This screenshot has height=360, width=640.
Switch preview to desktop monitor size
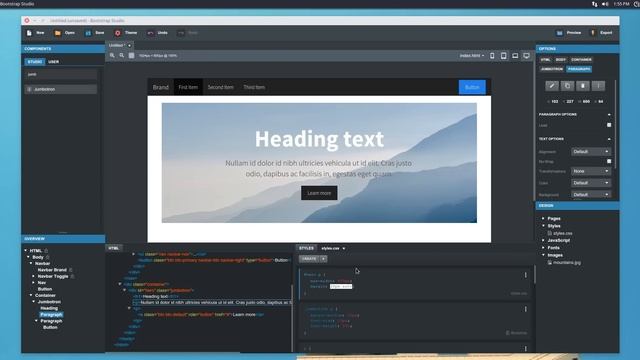pos(527,56)
